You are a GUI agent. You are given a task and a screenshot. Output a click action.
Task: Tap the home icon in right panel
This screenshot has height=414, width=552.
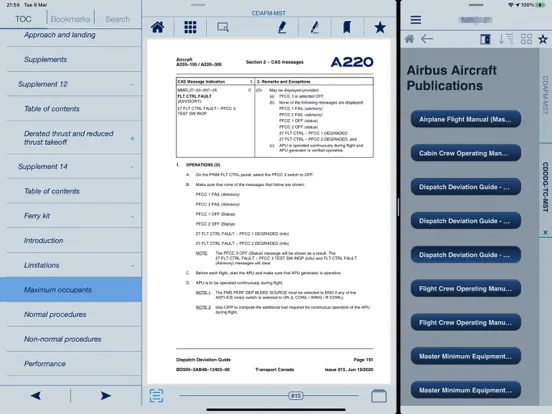coord(409,39)
